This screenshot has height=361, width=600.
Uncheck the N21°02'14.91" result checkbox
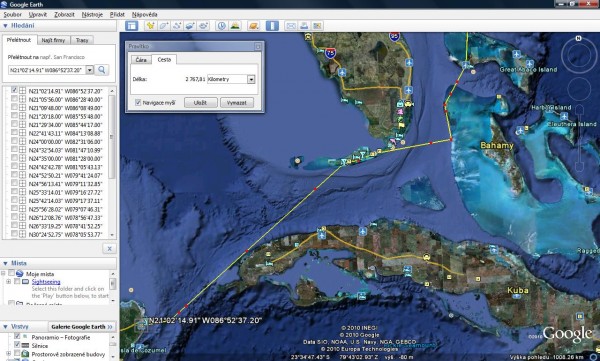tap(14, 90)
